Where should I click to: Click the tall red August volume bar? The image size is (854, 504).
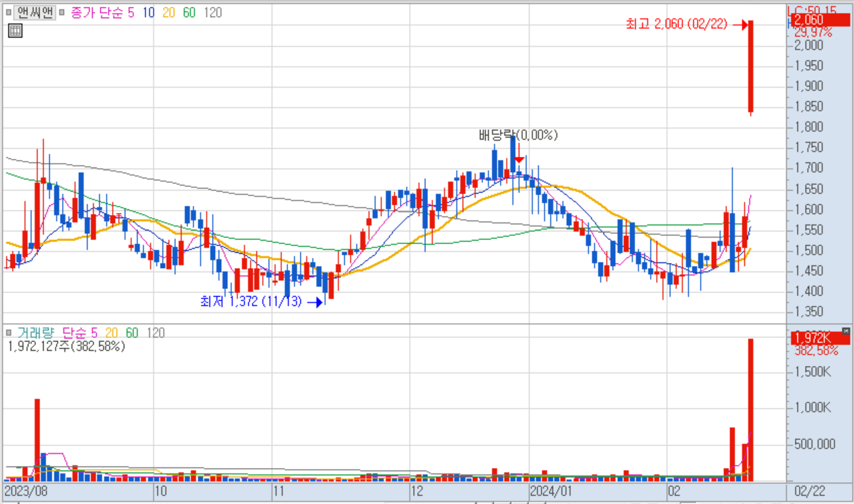[37, 440]
